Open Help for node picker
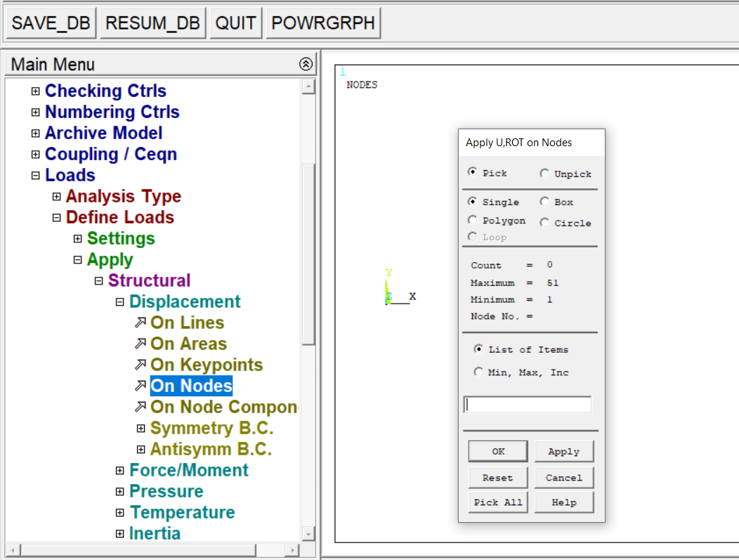The width and height of the screenshot is (739, 560). 564,502
